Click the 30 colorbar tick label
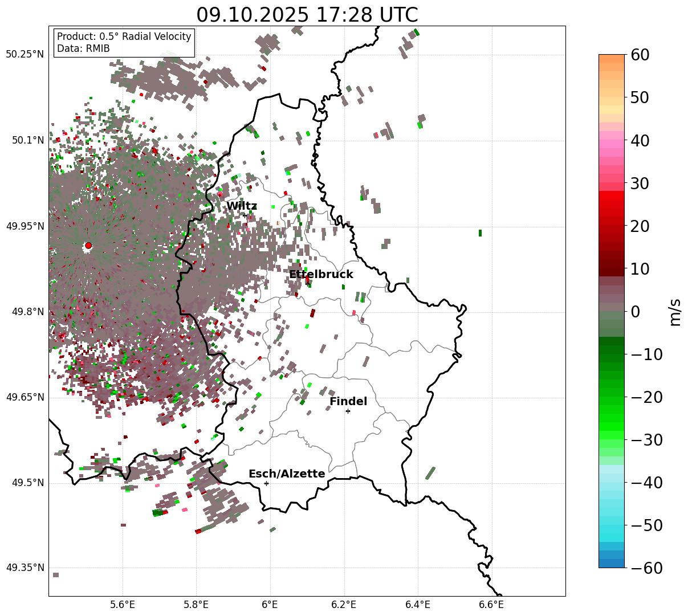This screenshot has width=688, height=616. [x=641, y=183]
